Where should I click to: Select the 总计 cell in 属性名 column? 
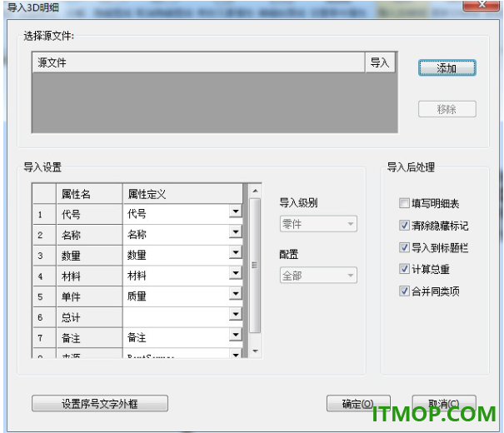click(90, 317)
